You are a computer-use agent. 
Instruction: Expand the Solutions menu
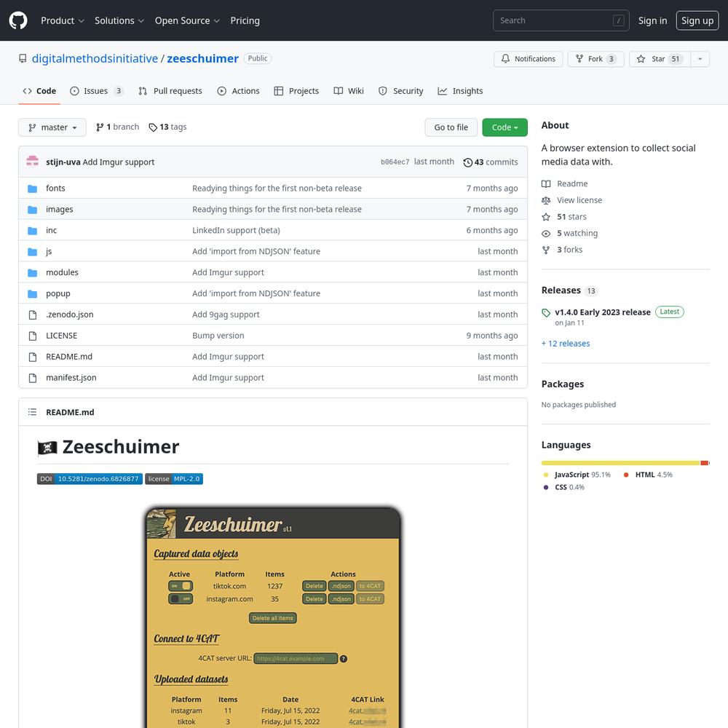click(119, 20)
